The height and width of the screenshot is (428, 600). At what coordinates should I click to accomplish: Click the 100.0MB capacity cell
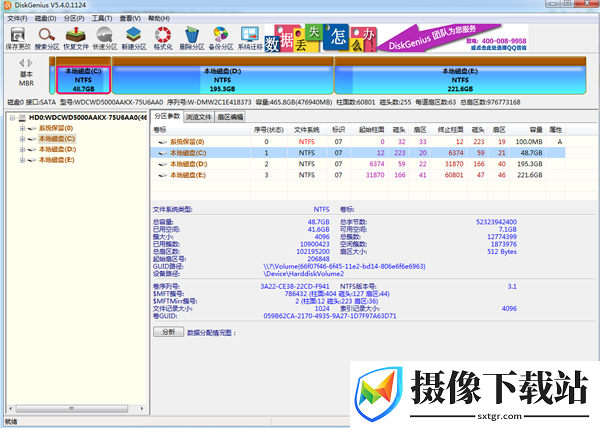[529, 142]
